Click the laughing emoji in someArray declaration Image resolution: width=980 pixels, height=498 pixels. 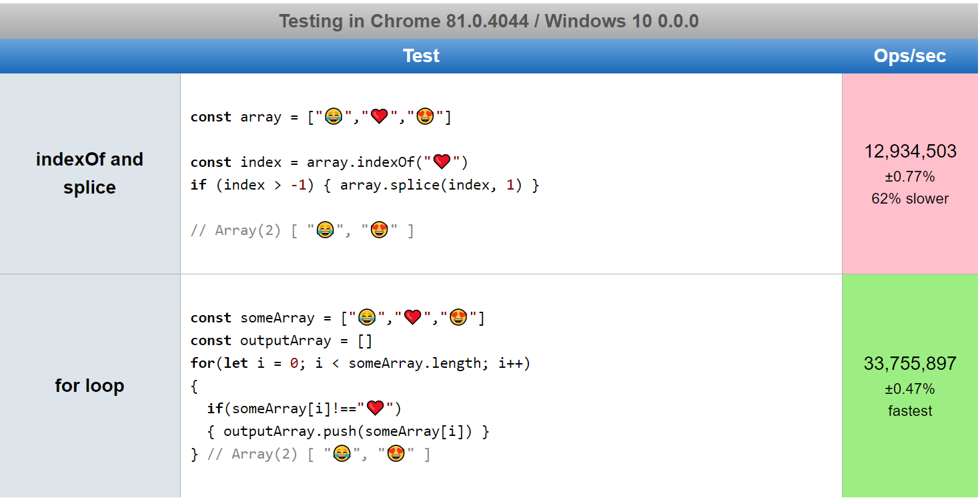[x=367, y=317]
